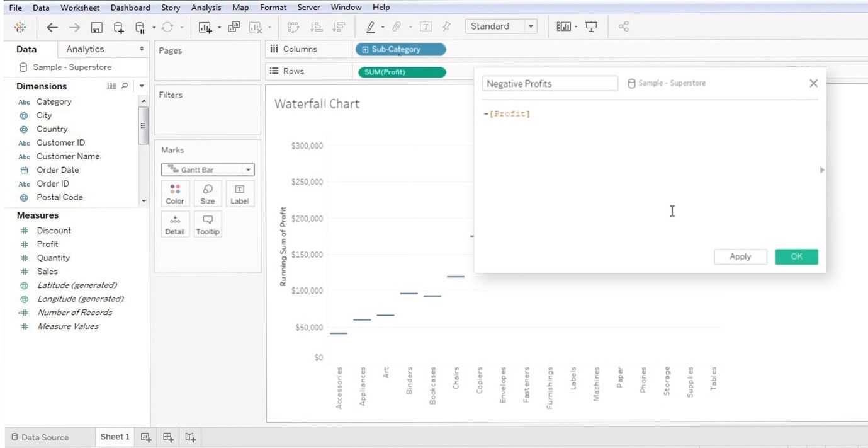
Task: Open the Color card in Marks
Action: [175, 194]
